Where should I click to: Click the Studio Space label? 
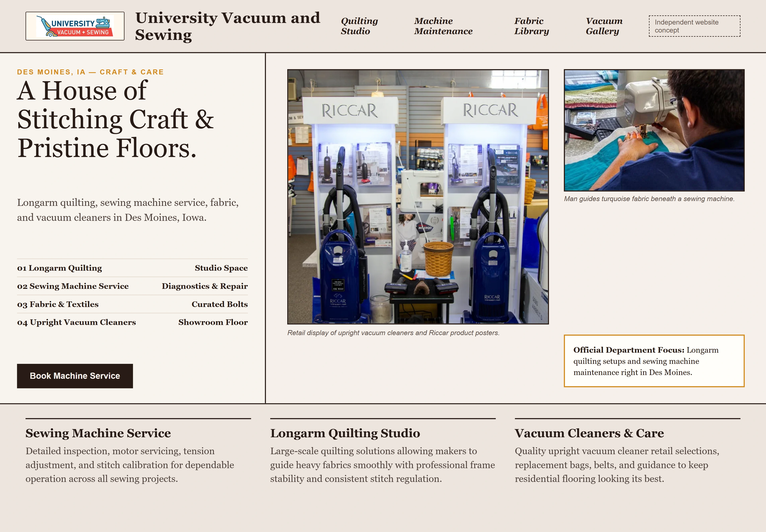click(221, 268)
